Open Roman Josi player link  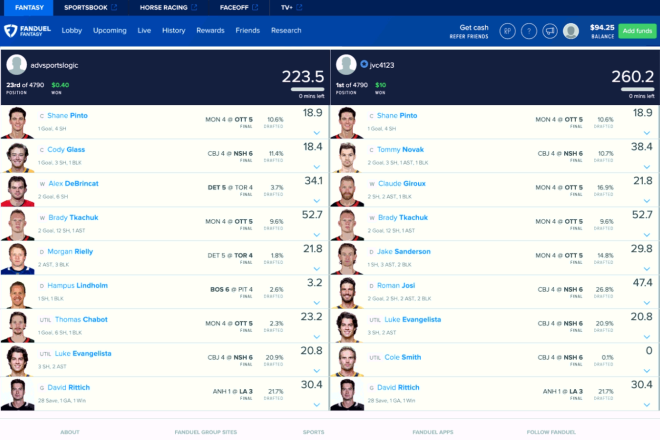[396, 285]
